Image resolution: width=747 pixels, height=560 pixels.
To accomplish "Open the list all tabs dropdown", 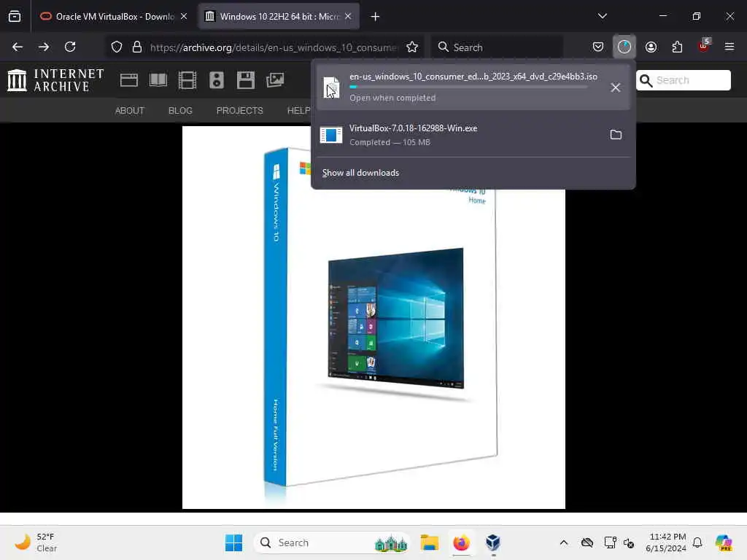I will 603,16.
